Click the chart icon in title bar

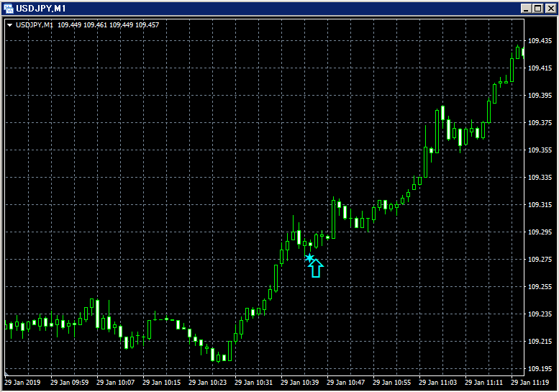[x=8, y=8]
